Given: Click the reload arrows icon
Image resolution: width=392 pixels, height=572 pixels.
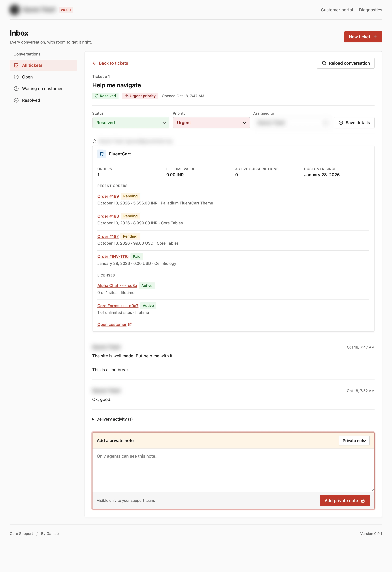Looking at the screenshot, I should point(324,63).
